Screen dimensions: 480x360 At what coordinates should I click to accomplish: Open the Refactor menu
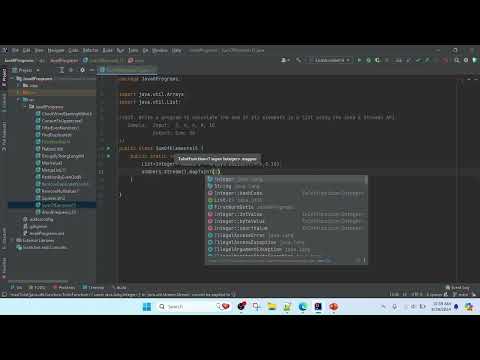tap(90, 50)
